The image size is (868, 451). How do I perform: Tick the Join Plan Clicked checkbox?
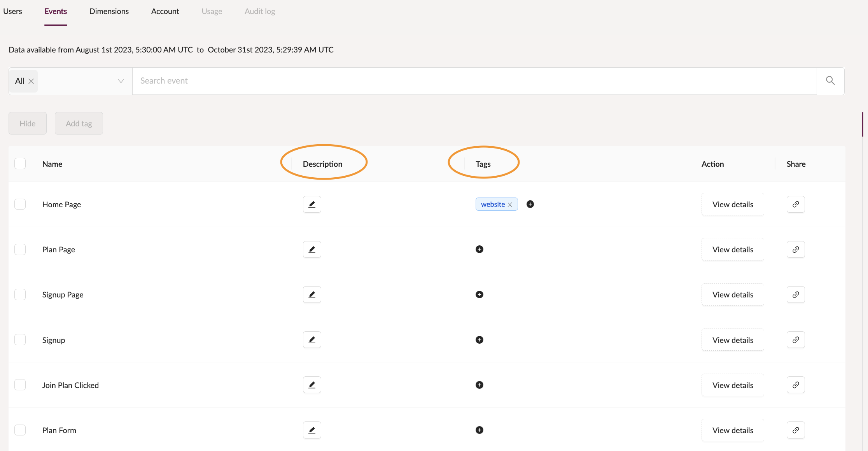click(20, 385)
